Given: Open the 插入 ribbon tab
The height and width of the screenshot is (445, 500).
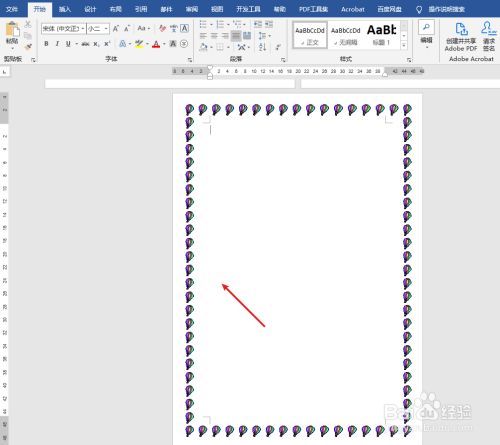Looking at the screenshot, I should click(x=65, y=9).
